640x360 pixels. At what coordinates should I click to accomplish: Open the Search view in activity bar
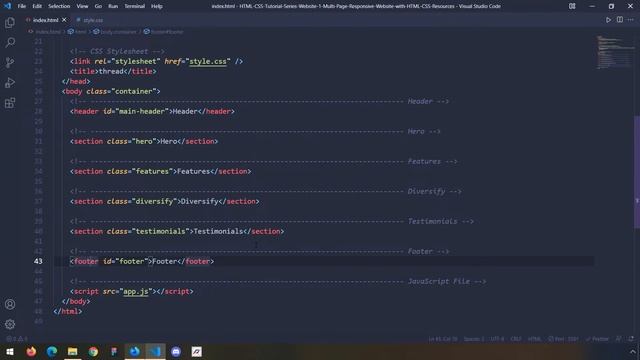10,42
